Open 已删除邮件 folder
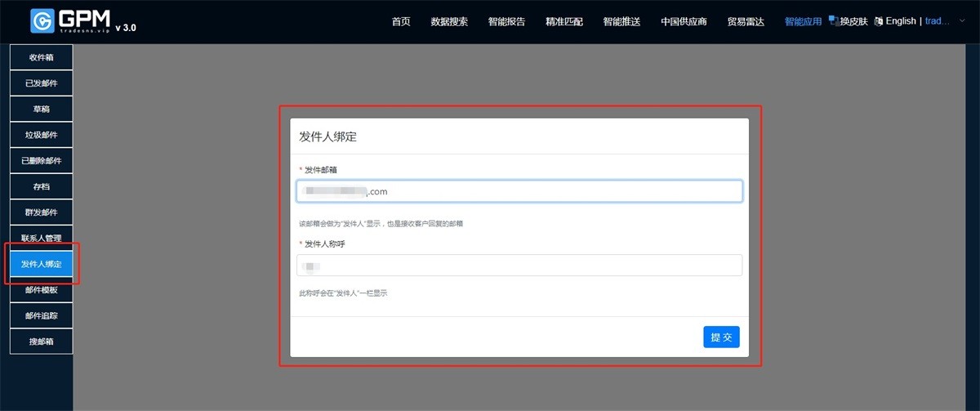This screenshot has height=411, width=980. [x=41, y=161]
